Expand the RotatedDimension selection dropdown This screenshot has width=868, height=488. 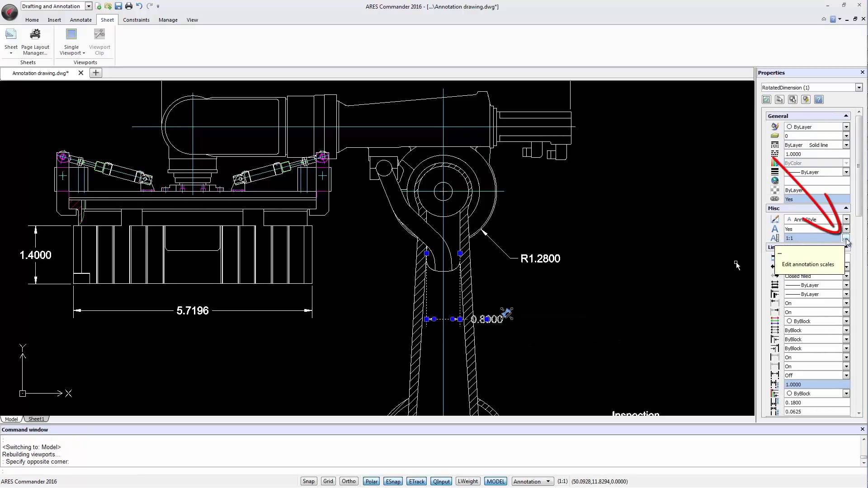859,88
